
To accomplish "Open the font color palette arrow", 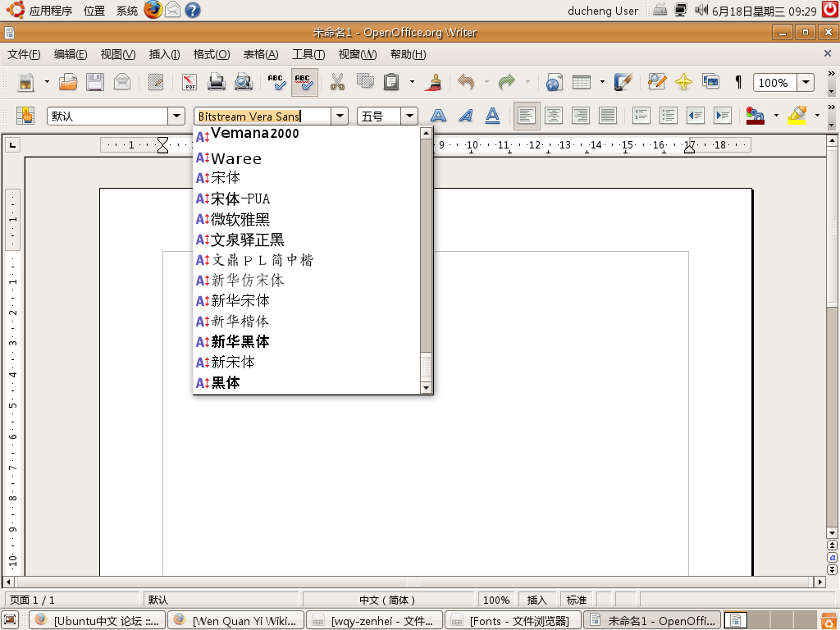I will click(x=776, y=116).
